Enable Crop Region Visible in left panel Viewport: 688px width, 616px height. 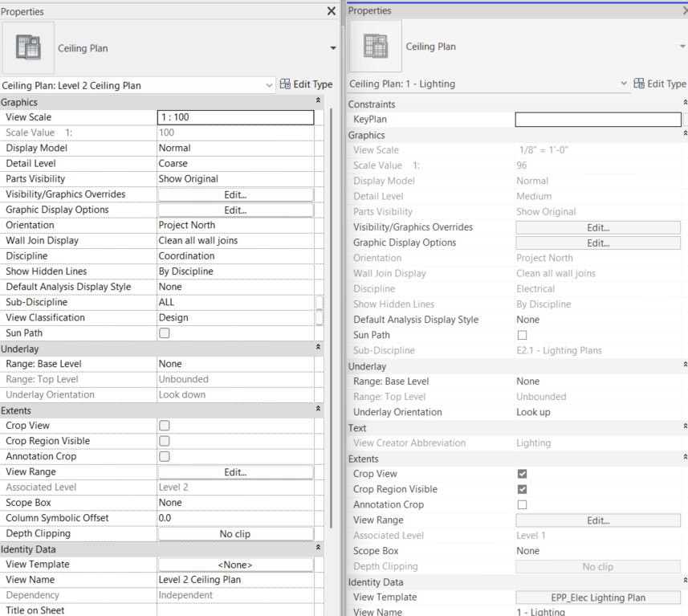click(x=164, y=441)
